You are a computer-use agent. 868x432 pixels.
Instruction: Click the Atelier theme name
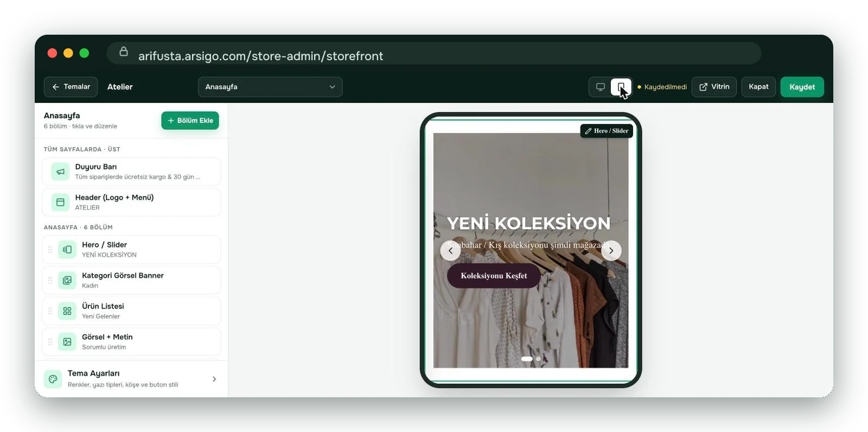click(120, 87)
